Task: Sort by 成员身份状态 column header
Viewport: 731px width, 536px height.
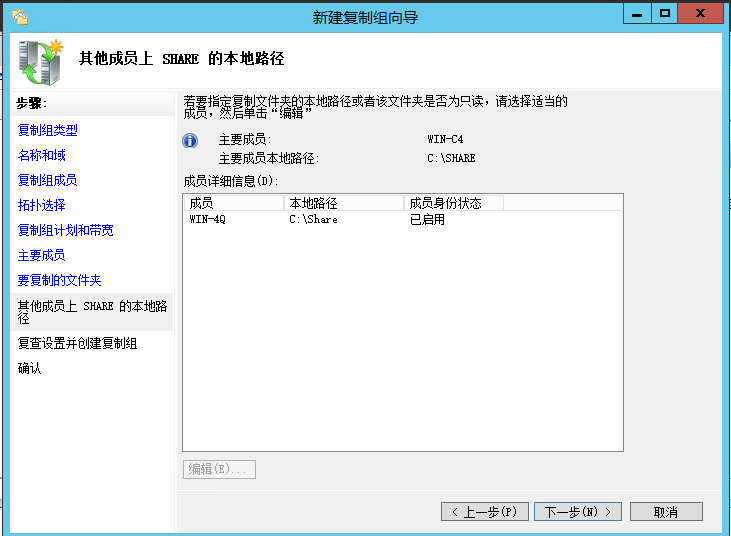Action: pos(454,203)
